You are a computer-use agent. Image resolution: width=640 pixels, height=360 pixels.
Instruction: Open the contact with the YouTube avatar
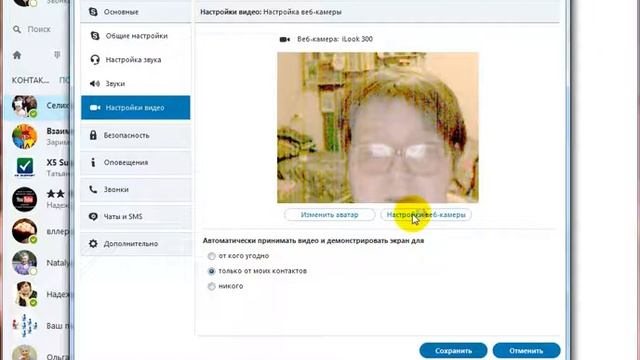[x=37, y=199]
